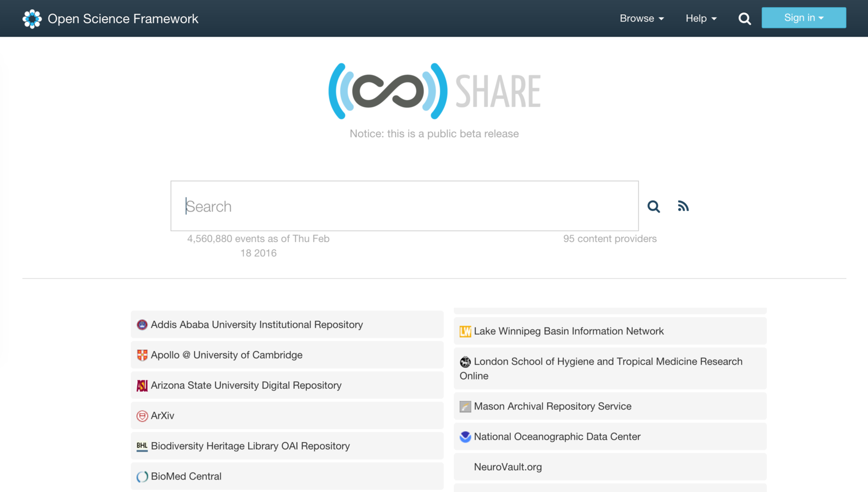The image size is (868, 492).
Task: Select Addis Ababa University Institutional Repository
Action: 287,325
